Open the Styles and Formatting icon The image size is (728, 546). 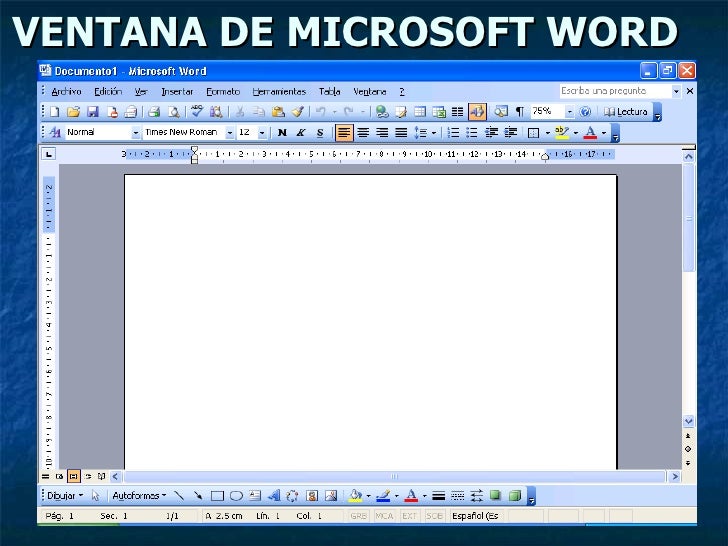[55, 133]
